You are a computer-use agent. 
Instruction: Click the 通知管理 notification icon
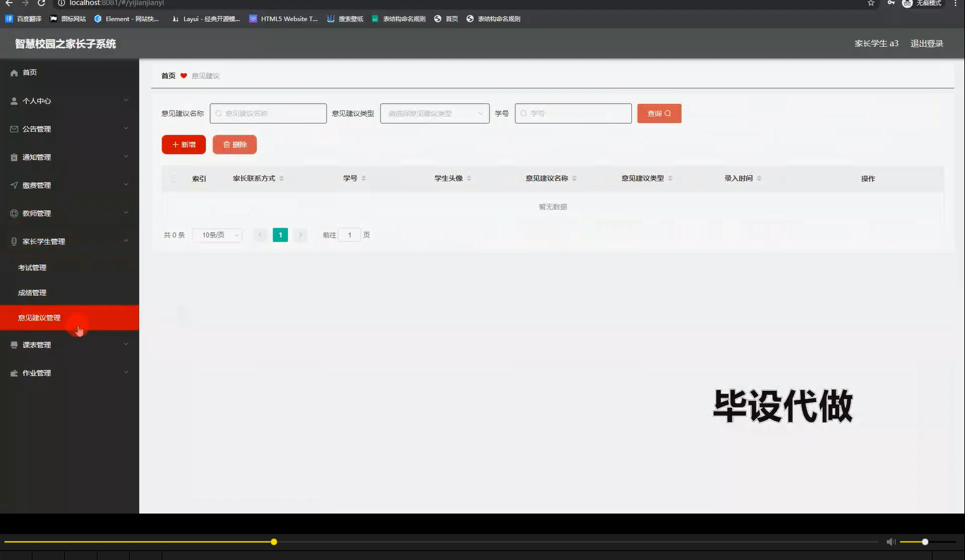(13, 157)
